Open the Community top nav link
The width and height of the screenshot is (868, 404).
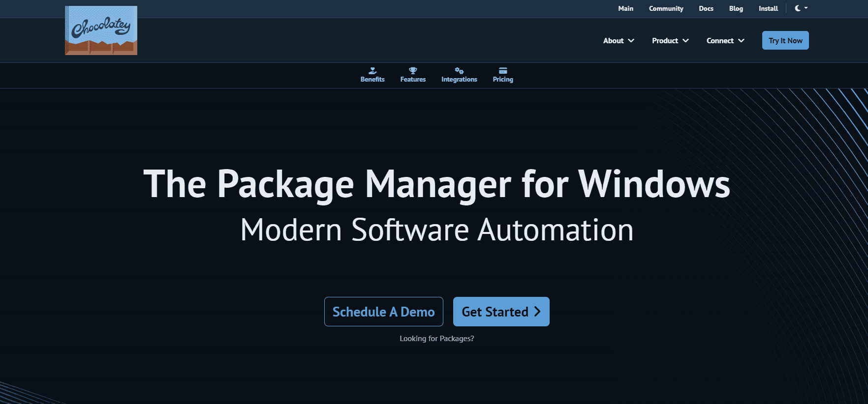(666, 8)
